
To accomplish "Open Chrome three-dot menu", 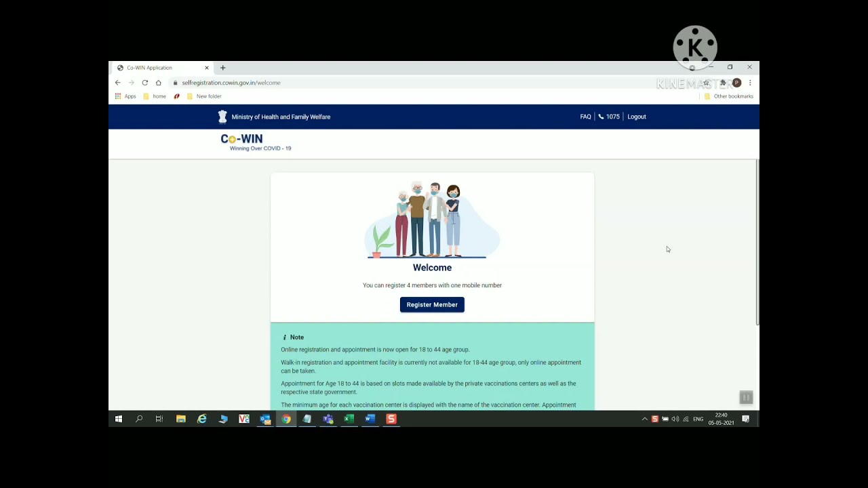I will coord(750,83).
